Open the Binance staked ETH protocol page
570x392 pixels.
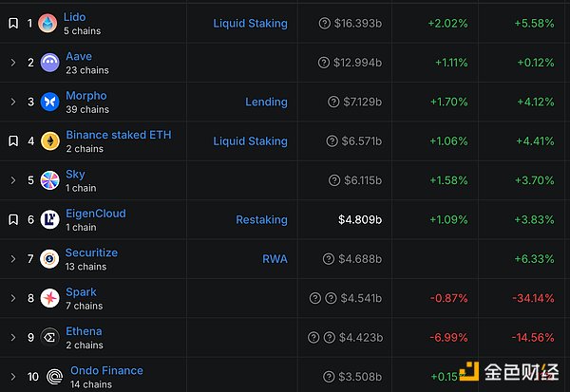tap(119, 135)
